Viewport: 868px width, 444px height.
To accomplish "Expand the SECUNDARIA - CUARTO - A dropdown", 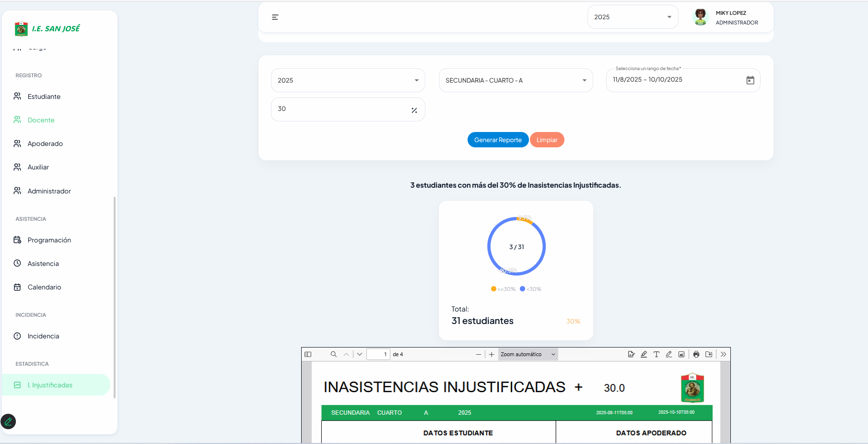I will click(516, 80).
